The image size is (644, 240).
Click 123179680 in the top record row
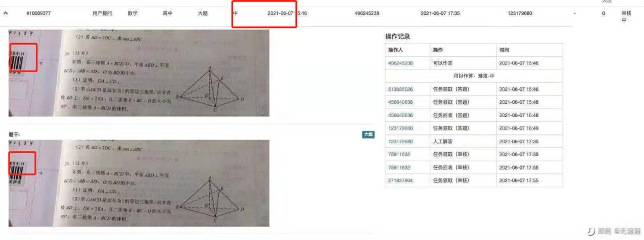tap(520, 13)
